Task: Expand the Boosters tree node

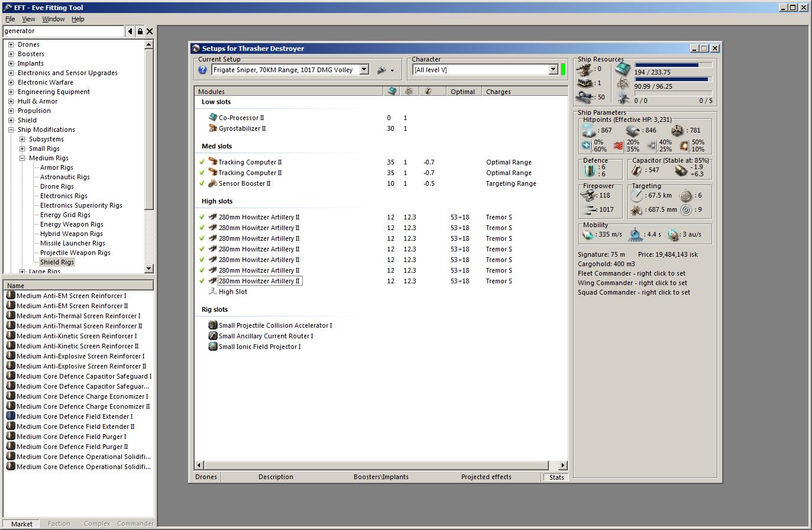Action: pos(11,54)
